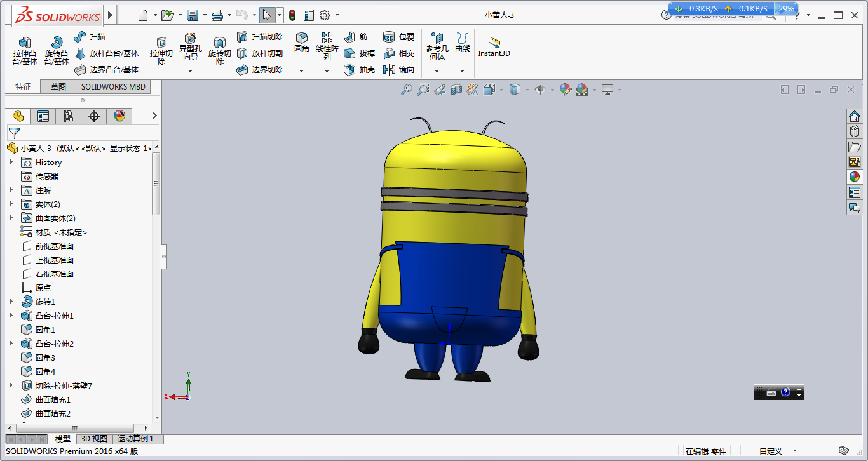The image size is (868, 461).
Task: Open the DimXpertManager tab
Action: (94, 116)
